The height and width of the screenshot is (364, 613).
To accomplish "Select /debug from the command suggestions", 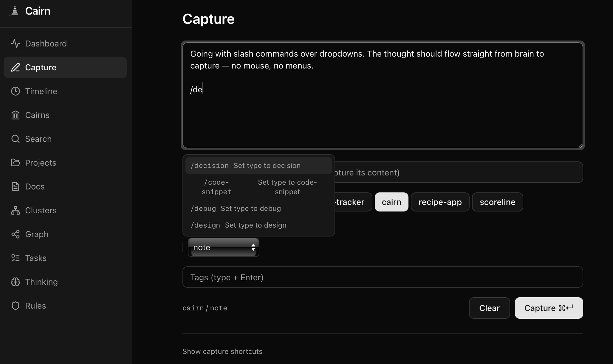I will [x=236, y=209].
